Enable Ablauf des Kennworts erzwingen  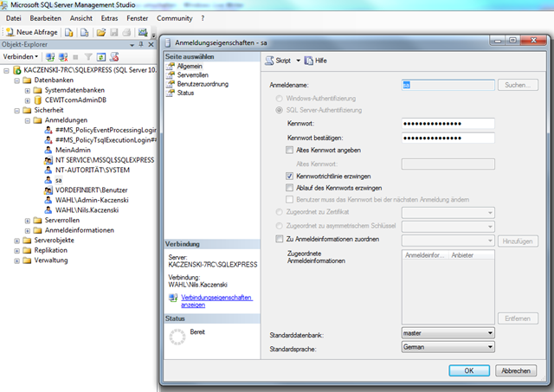point(289,188)
